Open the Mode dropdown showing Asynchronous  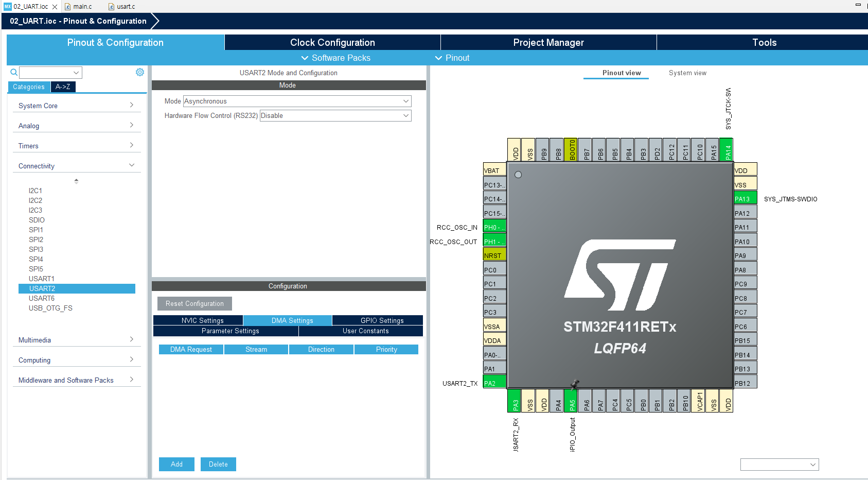[297, 101]
